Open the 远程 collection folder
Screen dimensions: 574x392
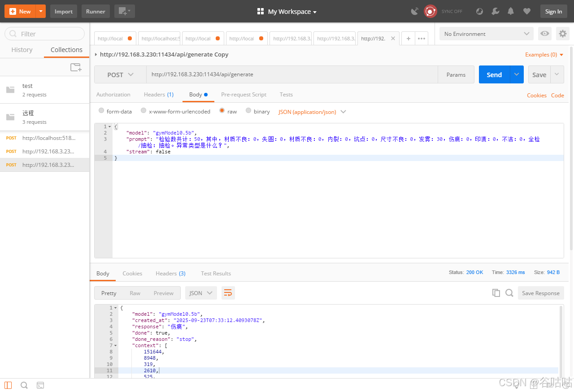coord(45,117)
